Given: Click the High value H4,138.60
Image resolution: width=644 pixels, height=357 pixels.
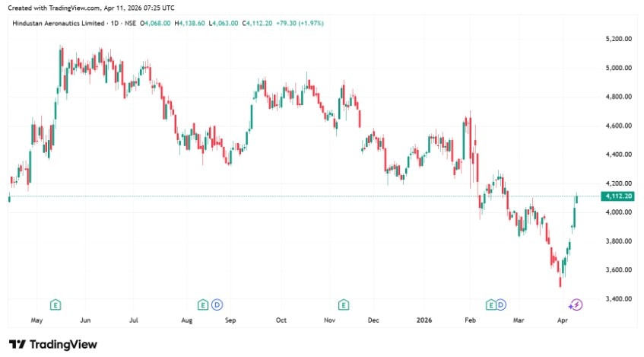Looking at the screenshot, I should pyautogui.click(x=191, y=24).
